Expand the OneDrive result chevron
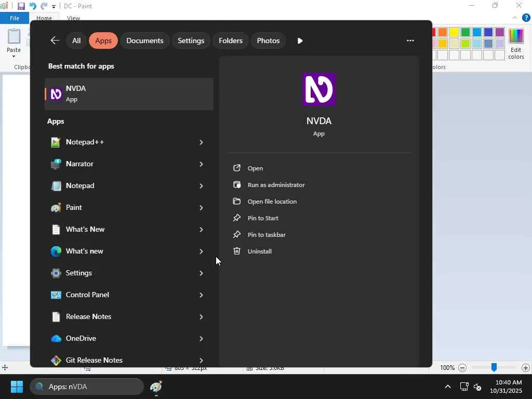Image resolution: width=532 pixels, height=399 pixels. pos(201,339)
